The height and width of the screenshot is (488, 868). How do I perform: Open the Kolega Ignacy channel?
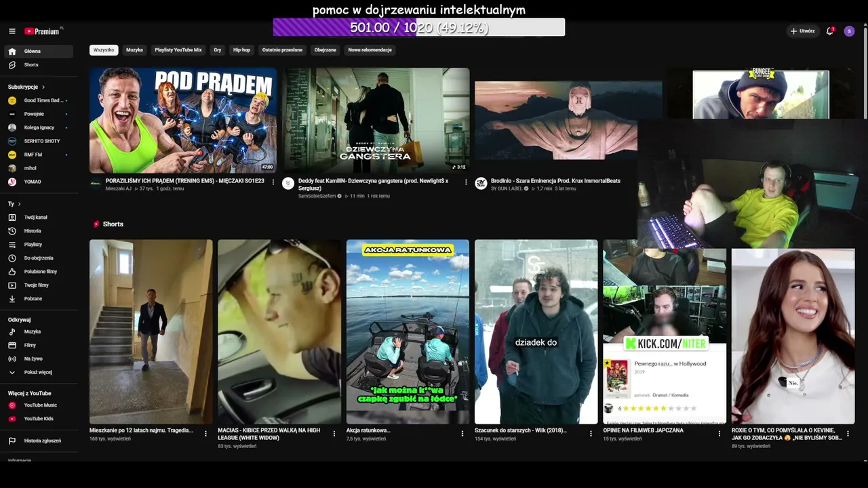pyautogui.click(x=39, y=127)
